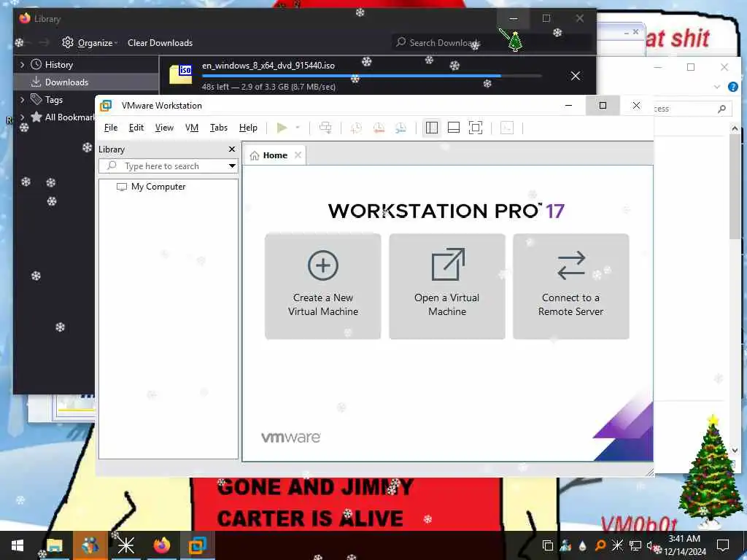Click the Tags label icon
Viewport: 747px width, 560px height.
[36, 99]
